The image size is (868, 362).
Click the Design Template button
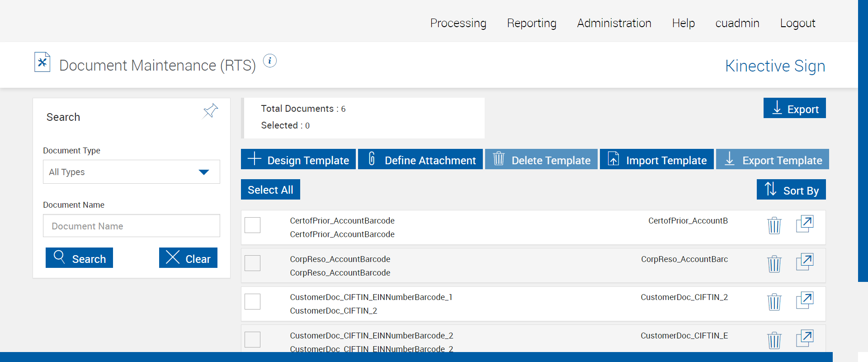tap(298, 159)
